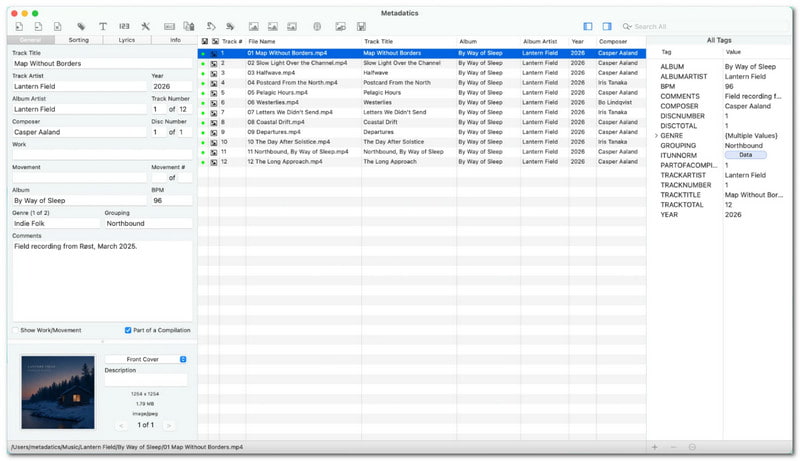Click the BPM field showing 96
This screenshot has height=461, width=800.
[171, 200]
